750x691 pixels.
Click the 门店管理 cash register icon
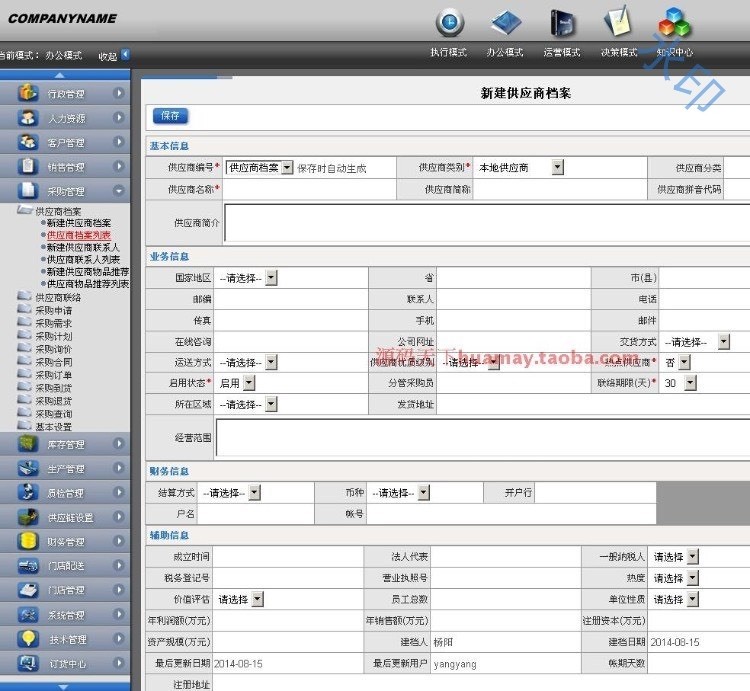coord(28,591)
